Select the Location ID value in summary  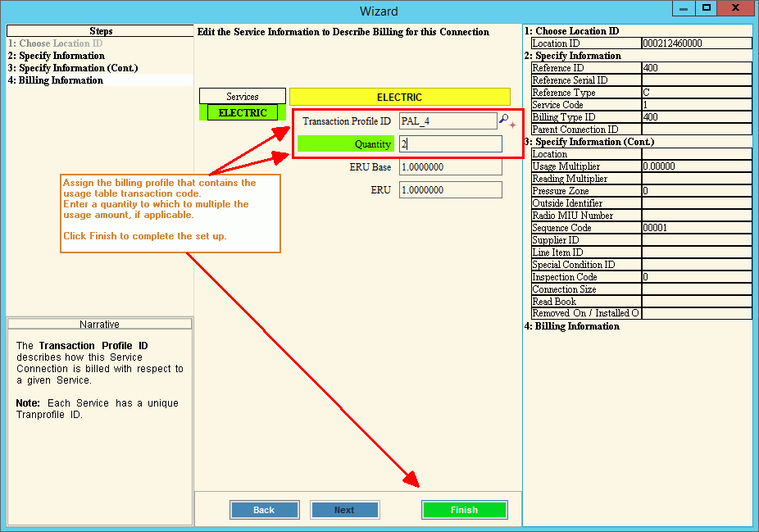tap(696, 43)
